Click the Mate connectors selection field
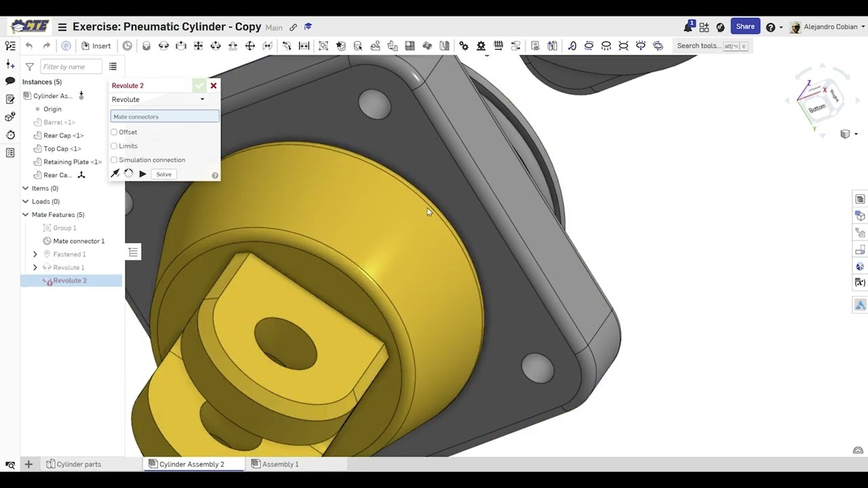868x488 pixels. click(x=165, y=117)
